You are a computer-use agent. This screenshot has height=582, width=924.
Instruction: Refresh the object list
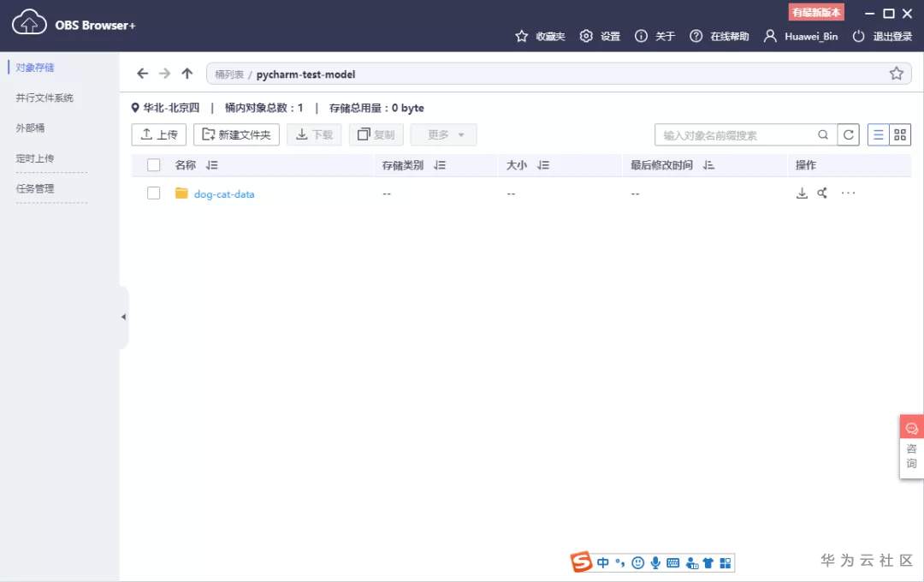point(849,135)
